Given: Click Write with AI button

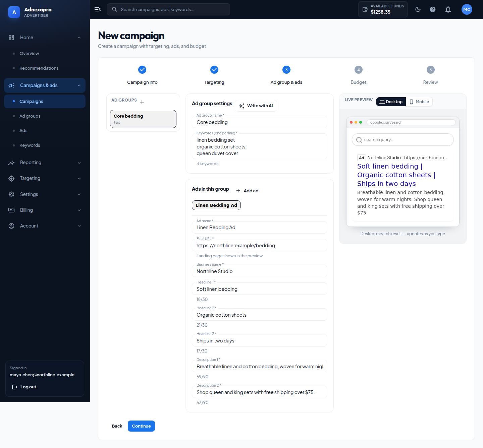Looking at the screenshot, I should tap(256, 106).
